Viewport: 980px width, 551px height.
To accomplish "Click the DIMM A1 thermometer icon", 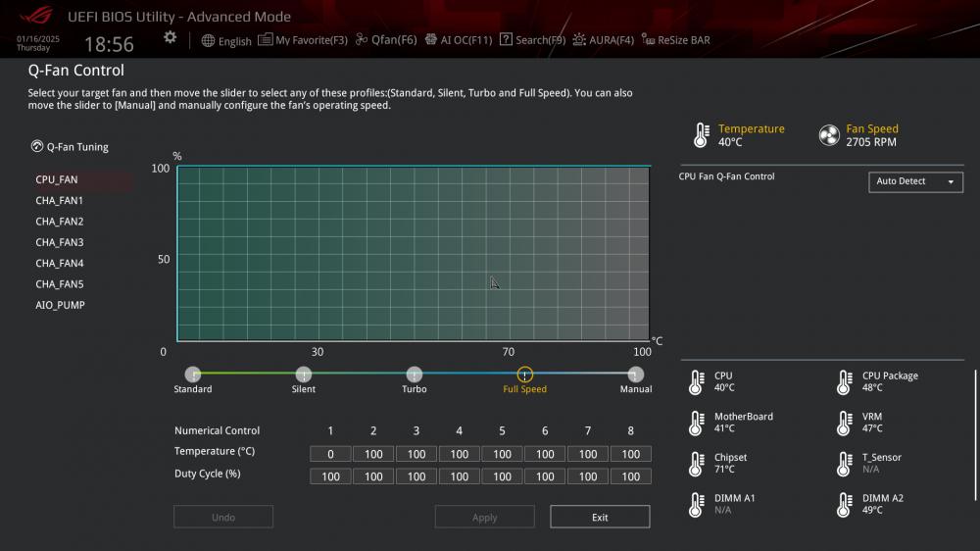I will click(696, 505).
